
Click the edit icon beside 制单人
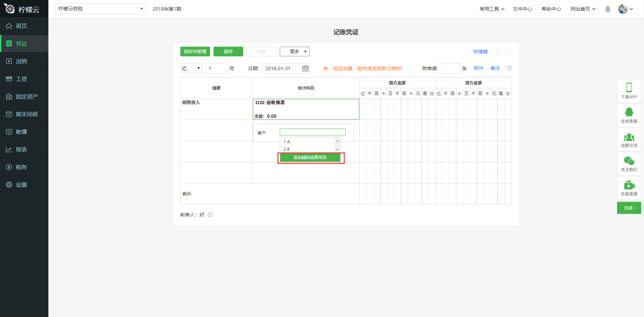tap(210, 215)
